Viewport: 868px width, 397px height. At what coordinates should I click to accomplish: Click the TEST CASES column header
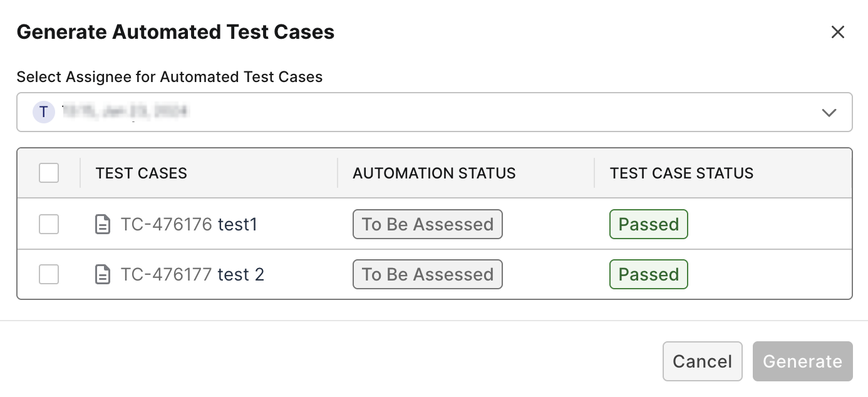tap(142, 173)
